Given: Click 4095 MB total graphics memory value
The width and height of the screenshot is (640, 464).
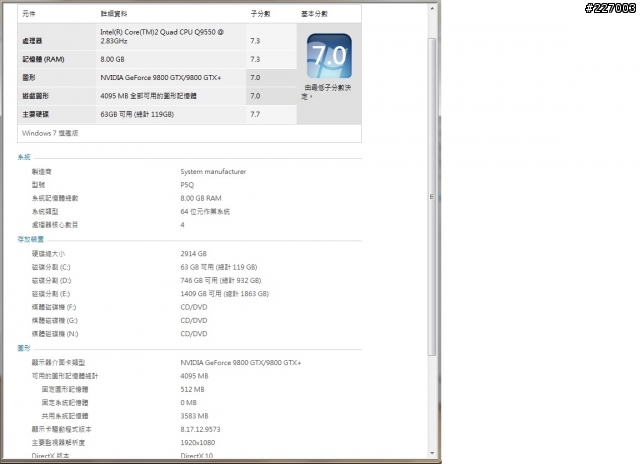Looking at the screenshot, I should 194,376.
